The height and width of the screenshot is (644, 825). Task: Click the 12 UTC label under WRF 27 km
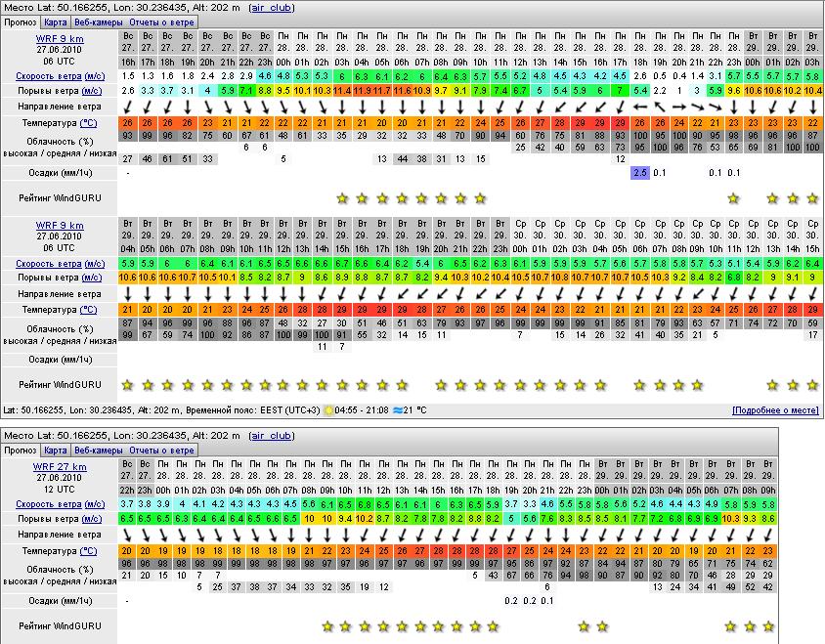tap(60, 489)
